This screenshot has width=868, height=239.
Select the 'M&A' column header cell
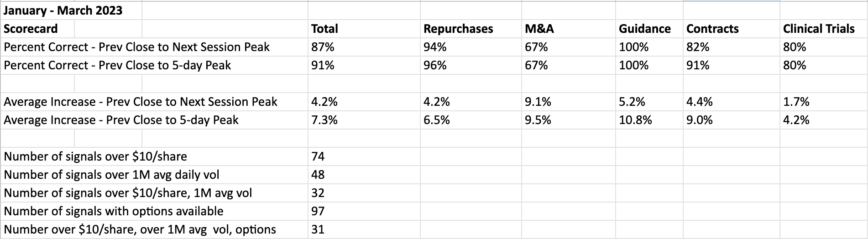(539, 29)
